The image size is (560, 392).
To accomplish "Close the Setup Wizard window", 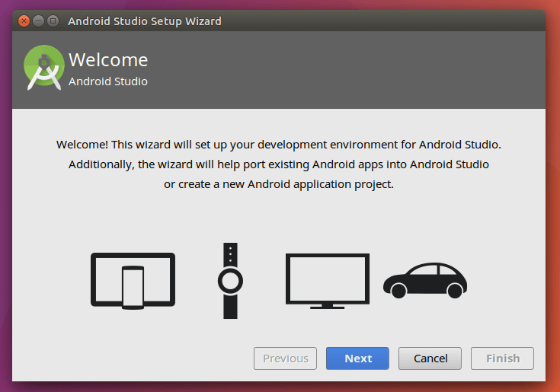I will pos(24,21).
